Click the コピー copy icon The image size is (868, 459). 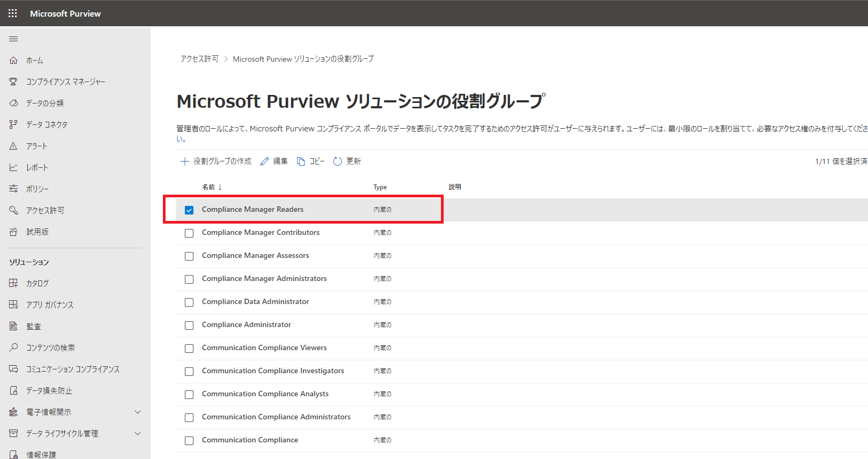[x=301, y=161]
